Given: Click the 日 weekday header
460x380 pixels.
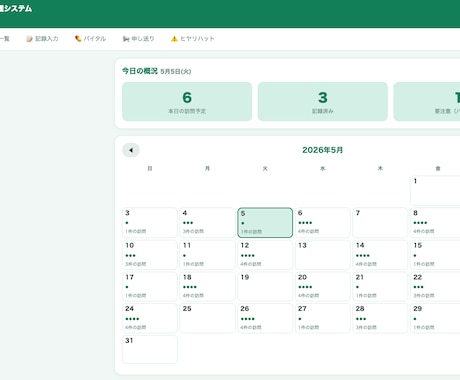Looking at the screenshot, I should 150,168.
